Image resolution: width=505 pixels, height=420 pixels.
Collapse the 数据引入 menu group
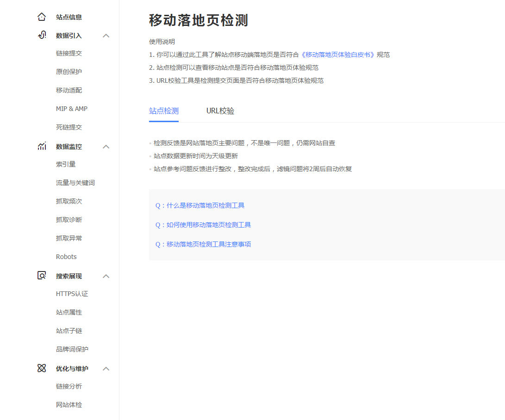point(106,35)
